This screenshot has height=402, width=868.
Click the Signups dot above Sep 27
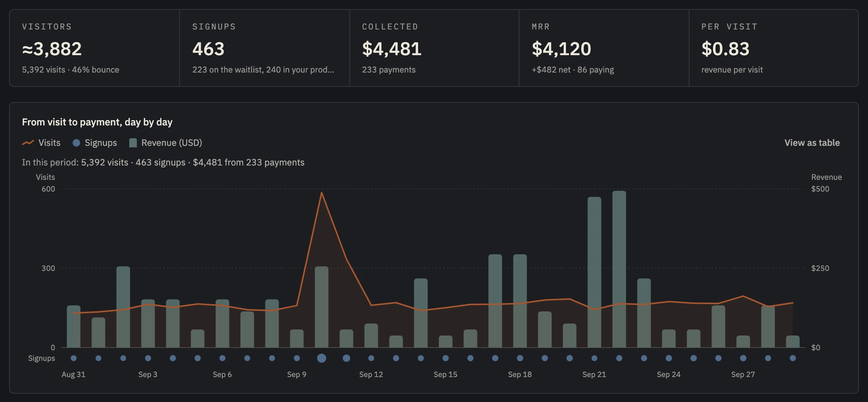[x=743, y=358]
